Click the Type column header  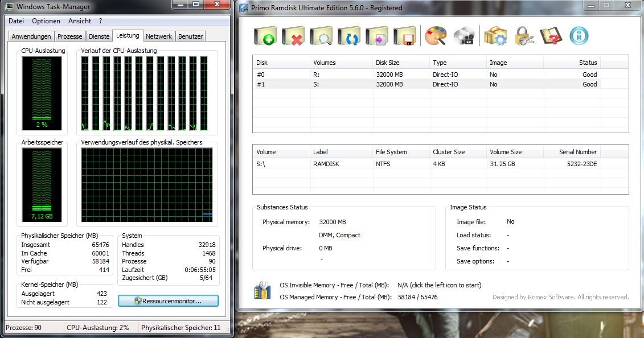point(458,63)
